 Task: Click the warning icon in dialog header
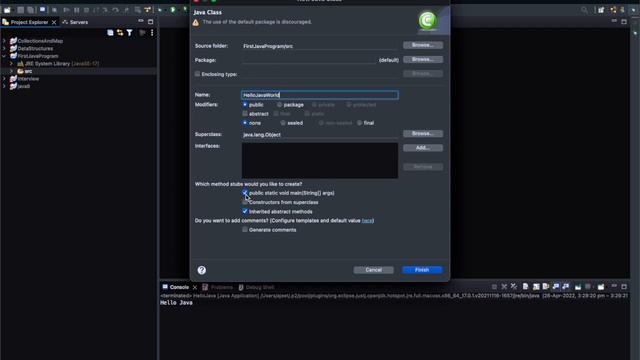click(x=196, y=22)
